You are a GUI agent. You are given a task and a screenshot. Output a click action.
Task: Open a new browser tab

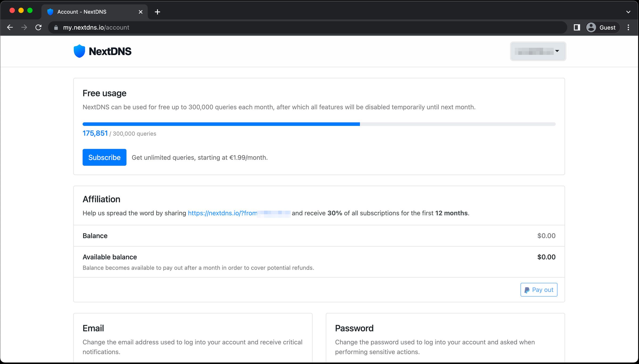click(x=157, y=12)
